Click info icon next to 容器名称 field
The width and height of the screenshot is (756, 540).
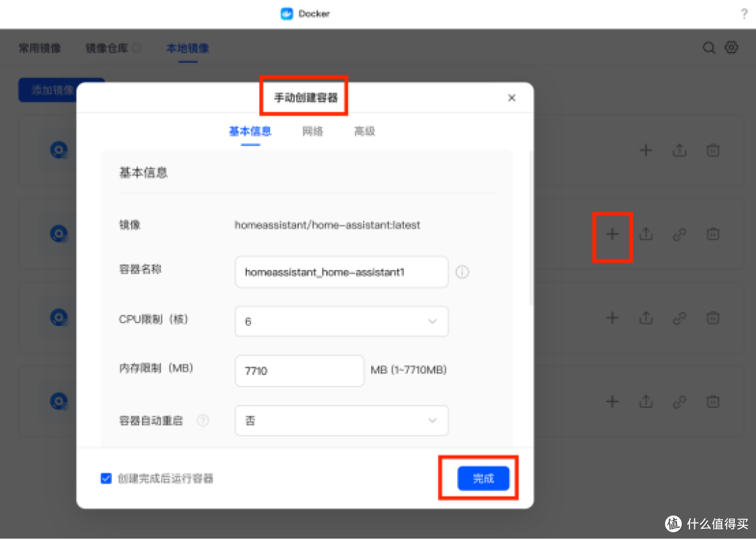tap(462, 272)
